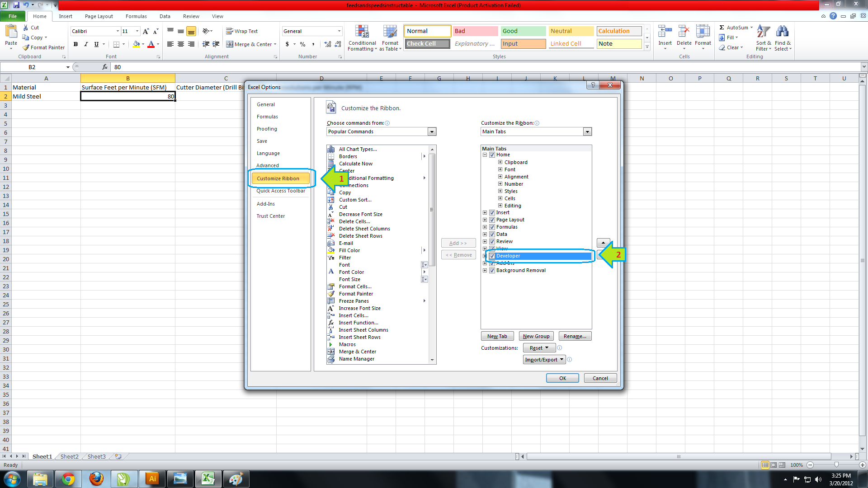Screen dimensions: 868x488
Task: Click the Name Box showing B2
Action: tap(33, 67)
